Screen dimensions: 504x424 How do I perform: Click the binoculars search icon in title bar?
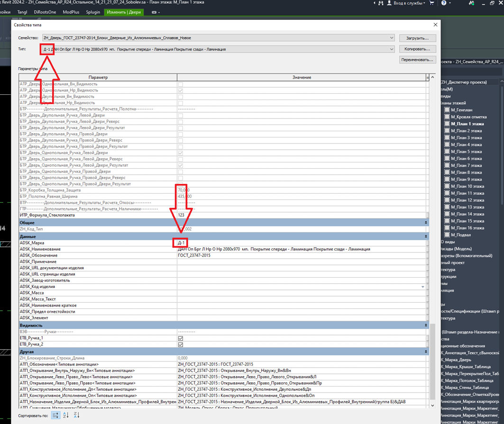[x=381, y=3]
